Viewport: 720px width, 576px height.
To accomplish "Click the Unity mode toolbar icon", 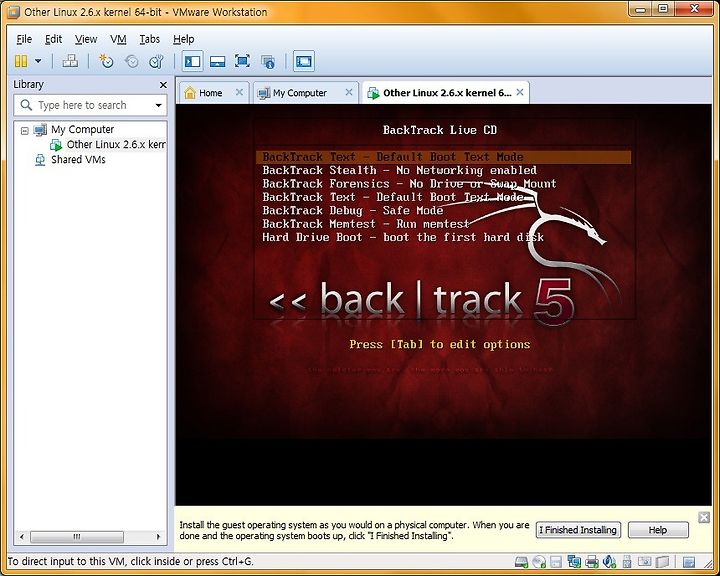I will (x=268, y=62).
